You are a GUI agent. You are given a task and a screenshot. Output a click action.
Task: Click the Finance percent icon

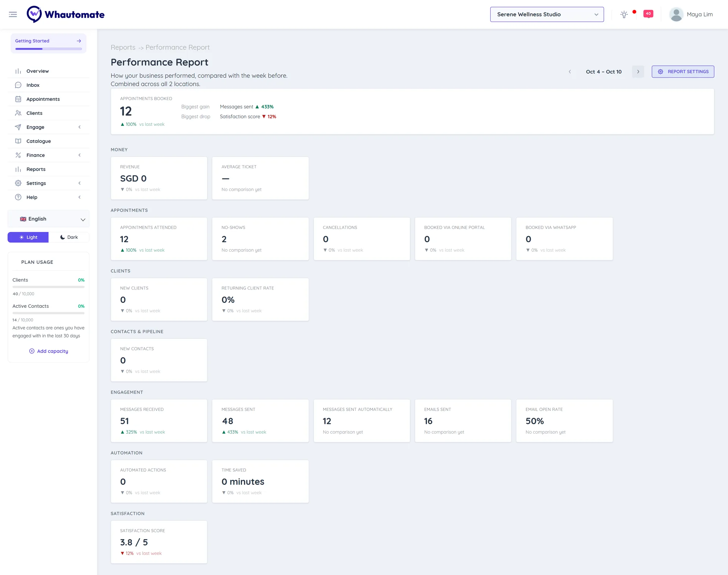click(x=18, y=155)
